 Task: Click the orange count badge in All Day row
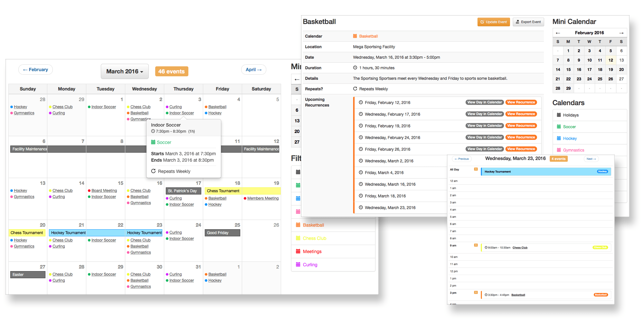(x=476, y=169)
